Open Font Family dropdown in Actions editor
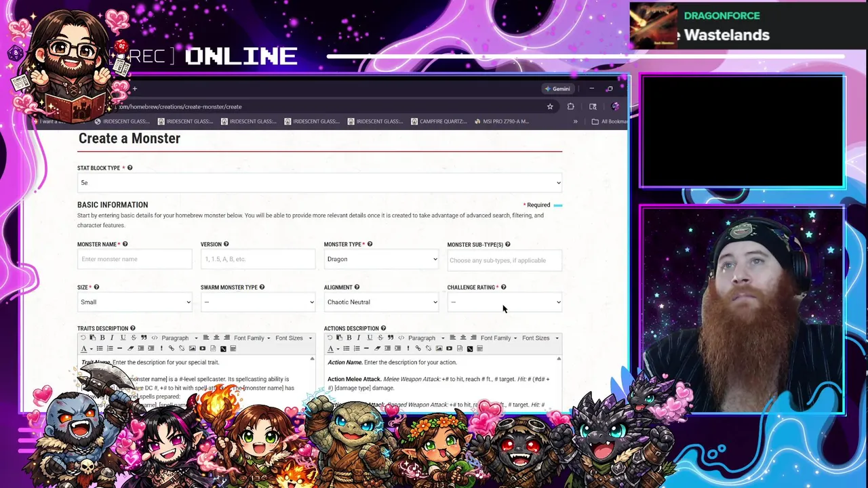868x488 pixels. coord(498,338)
